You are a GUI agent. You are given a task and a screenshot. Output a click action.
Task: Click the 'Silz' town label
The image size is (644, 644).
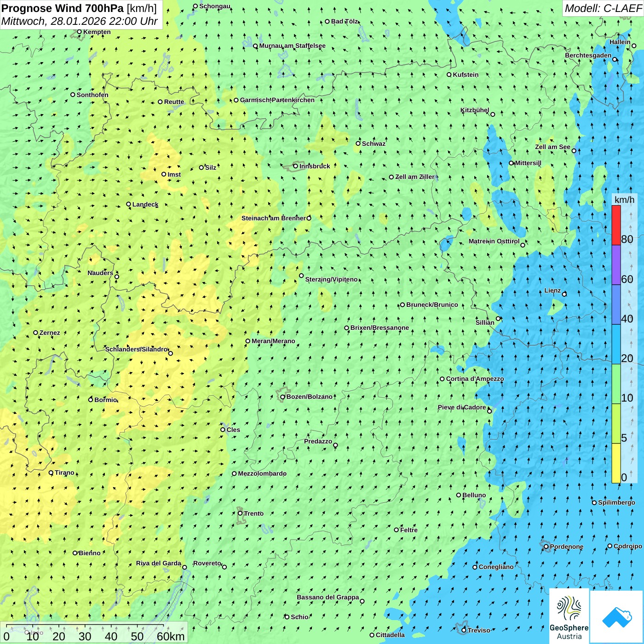click(211, 167)
